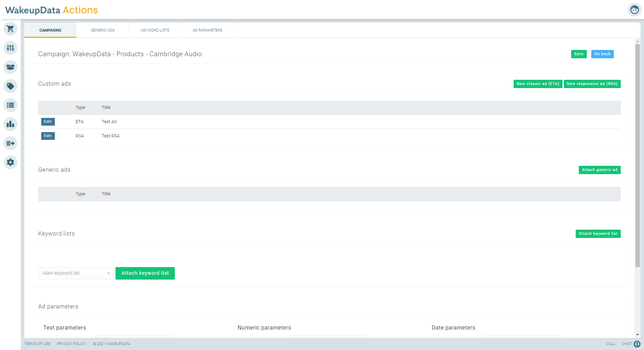The width and height of the screenshot is (644, 350).
Task: Click the Go back button
Action: coord(602,54)
